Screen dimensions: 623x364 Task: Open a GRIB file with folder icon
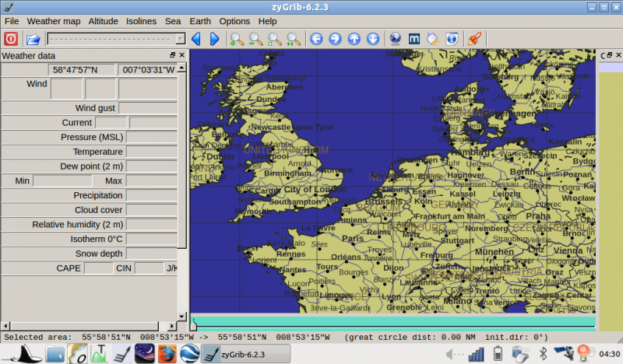point(33,38)
